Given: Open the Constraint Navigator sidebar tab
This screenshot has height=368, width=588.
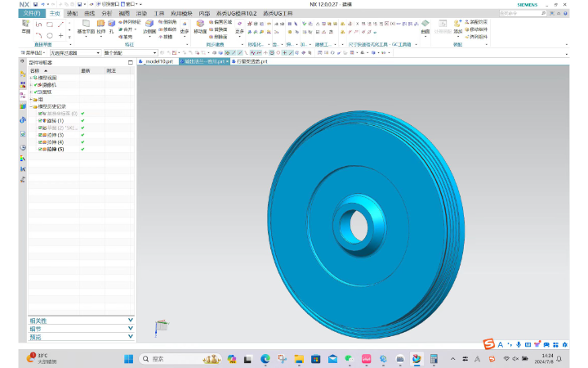Looking at the screenshot, I should (x=23, y=85).
